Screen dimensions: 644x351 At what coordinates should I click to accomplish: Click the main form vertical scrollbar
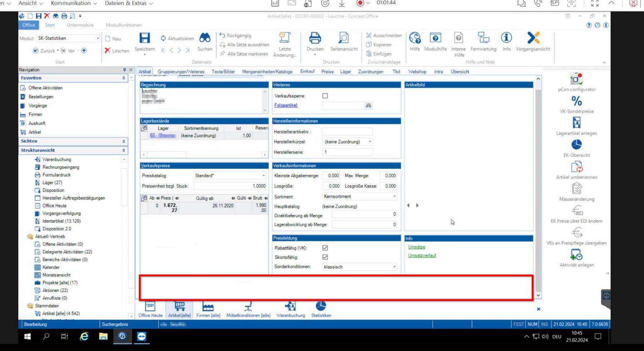tap(538, 187)
